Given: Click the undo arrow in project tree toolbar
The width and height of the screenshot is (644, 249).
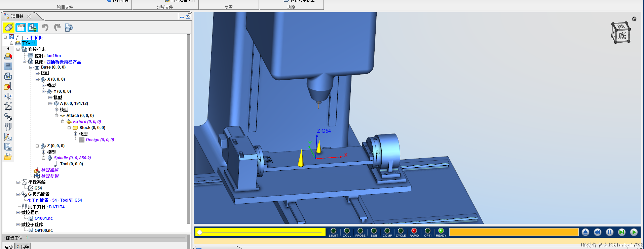Looking at the screenshot, I should pos(45,28).
